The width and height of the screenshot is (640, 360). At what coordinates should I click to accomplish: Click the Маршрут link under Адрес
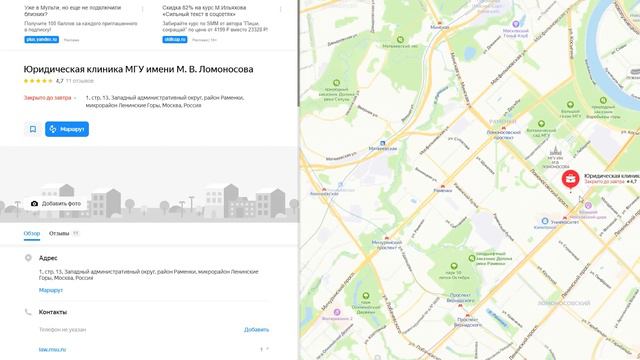(x=51, y=290)
